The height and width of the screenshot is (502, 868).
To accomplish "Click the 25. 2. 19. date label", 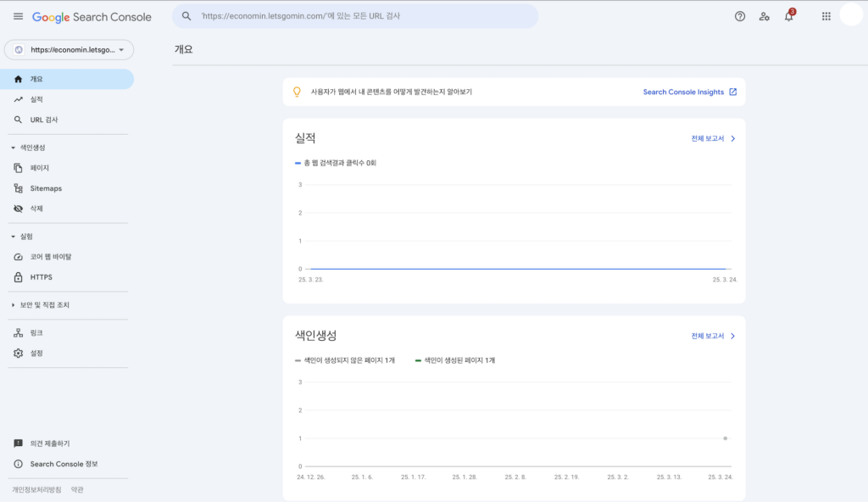I will (x=566, y=477).
